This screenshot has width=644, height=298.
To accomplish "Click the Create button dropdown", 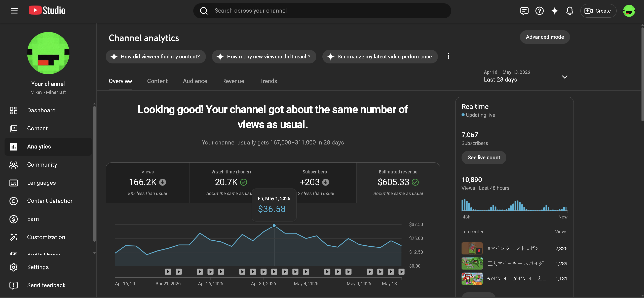I will (x=598, y=11).
